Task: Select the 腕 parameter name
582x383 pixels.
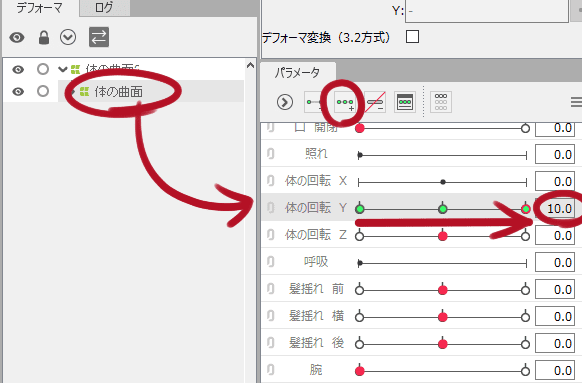Action: [x=316, y=370]
